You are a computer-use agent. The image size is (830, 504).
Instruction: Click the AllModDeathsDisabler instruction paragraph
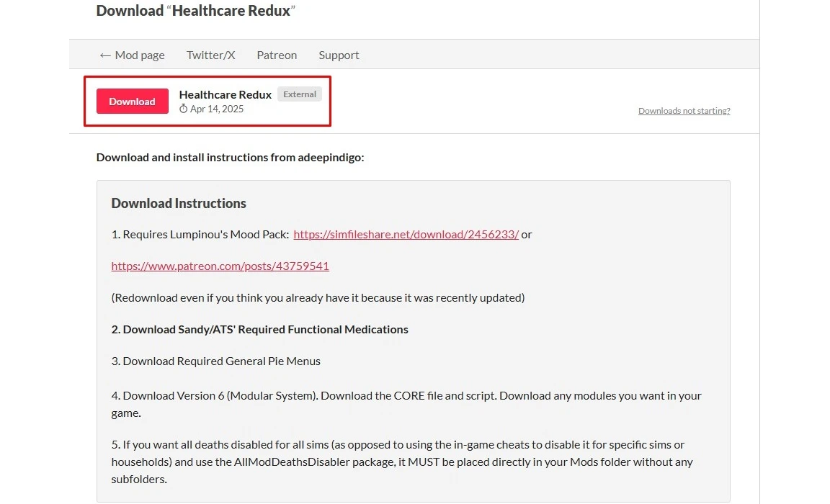coord(401,462)
